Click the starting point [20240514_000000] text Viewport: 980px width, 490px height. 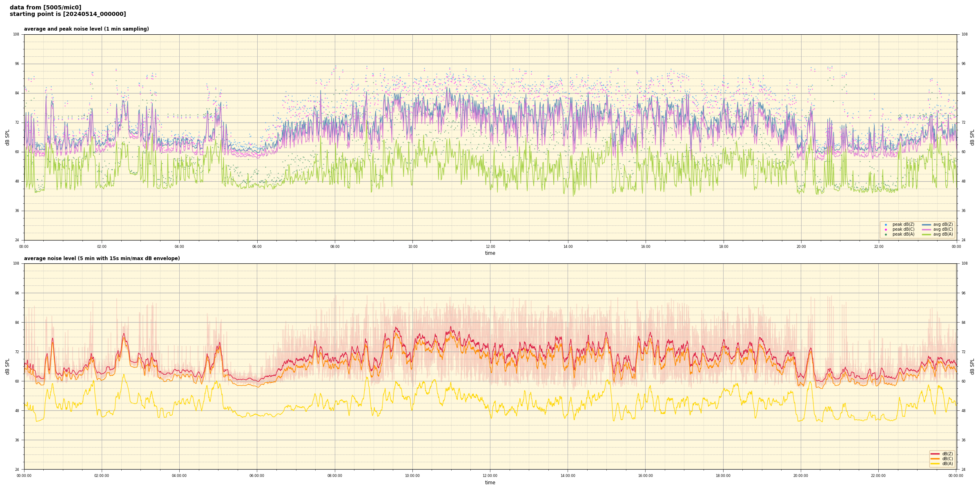pyautogui.click(x=68, y=14)
